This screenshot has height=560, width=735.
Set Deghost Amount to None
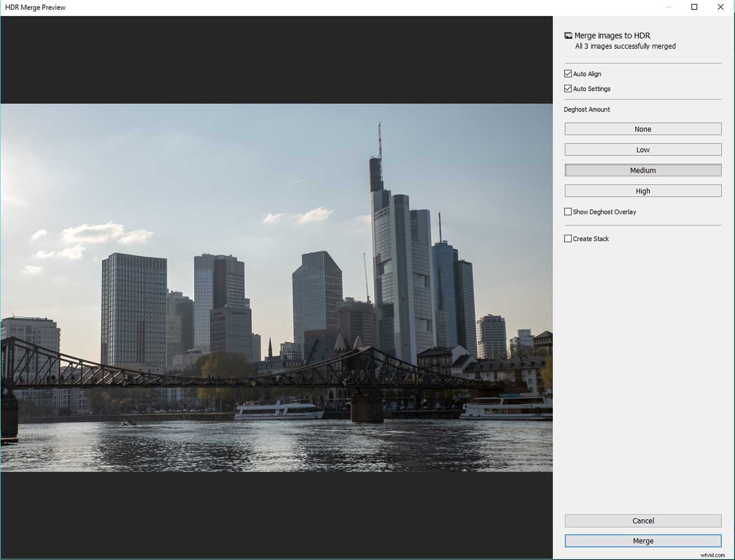tap(642, 129)
